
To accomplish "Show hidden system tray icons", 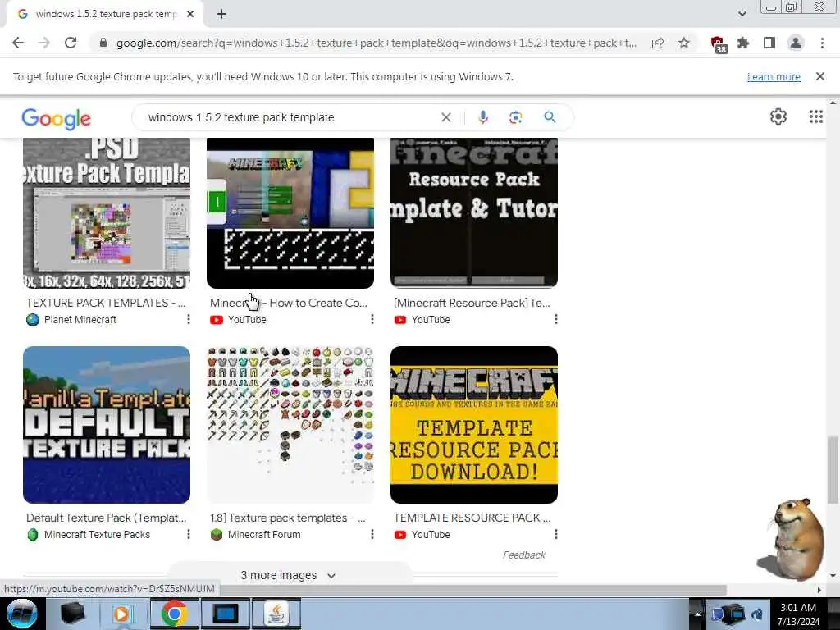I will tap(697, 614).
